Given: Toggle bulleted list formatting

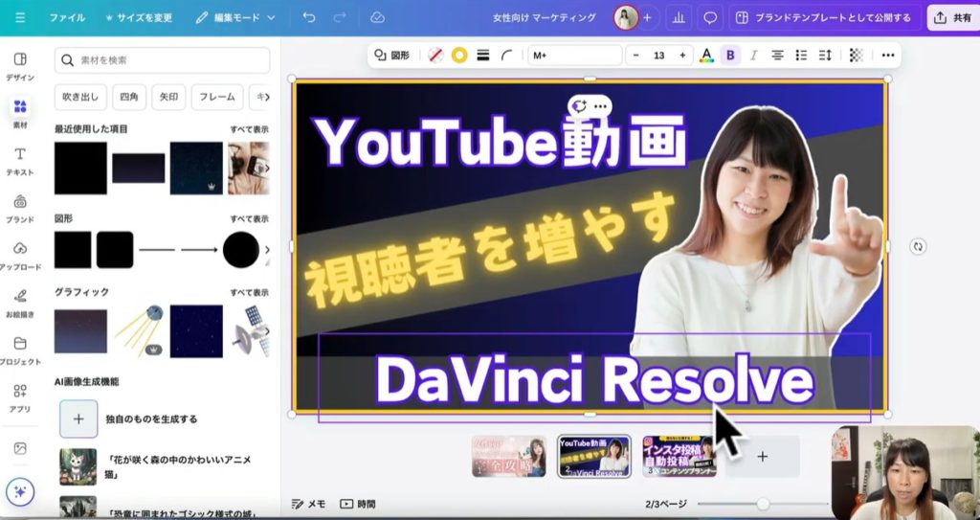Looking at the screenshot, I should coord(802,56).
